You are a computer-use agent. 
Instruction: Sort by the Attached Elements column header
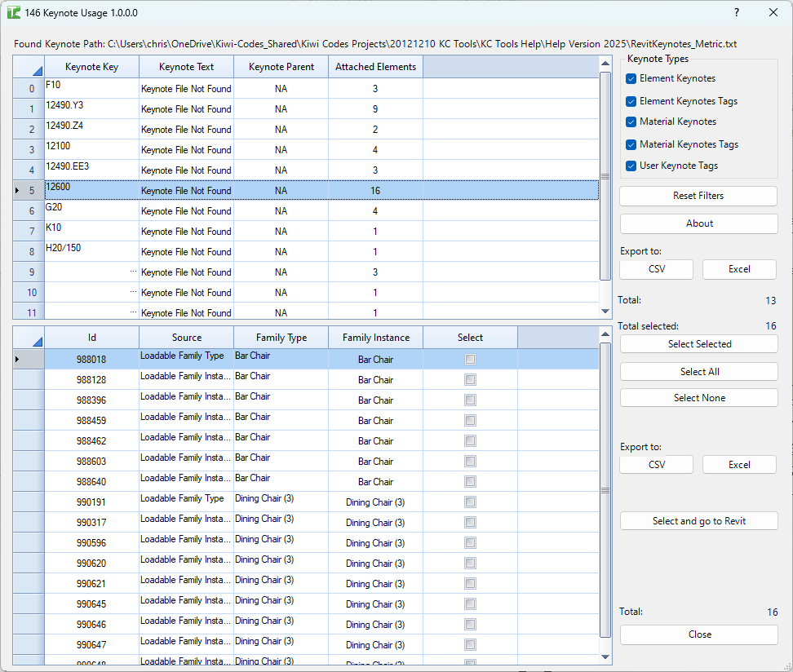[x=375, y=67]
